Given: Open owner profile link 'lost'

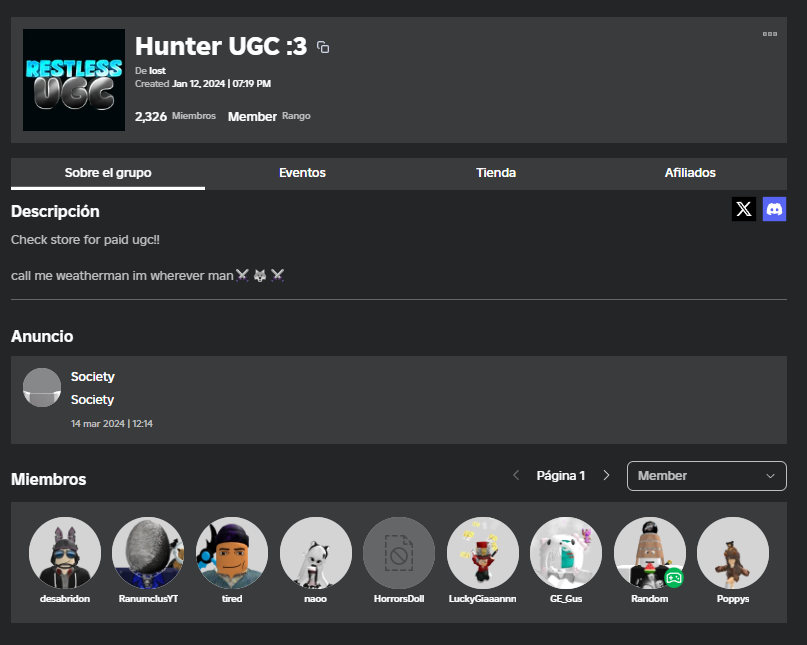Looking at the screenshot, I should pyautogui.click(x=157, y=71).
